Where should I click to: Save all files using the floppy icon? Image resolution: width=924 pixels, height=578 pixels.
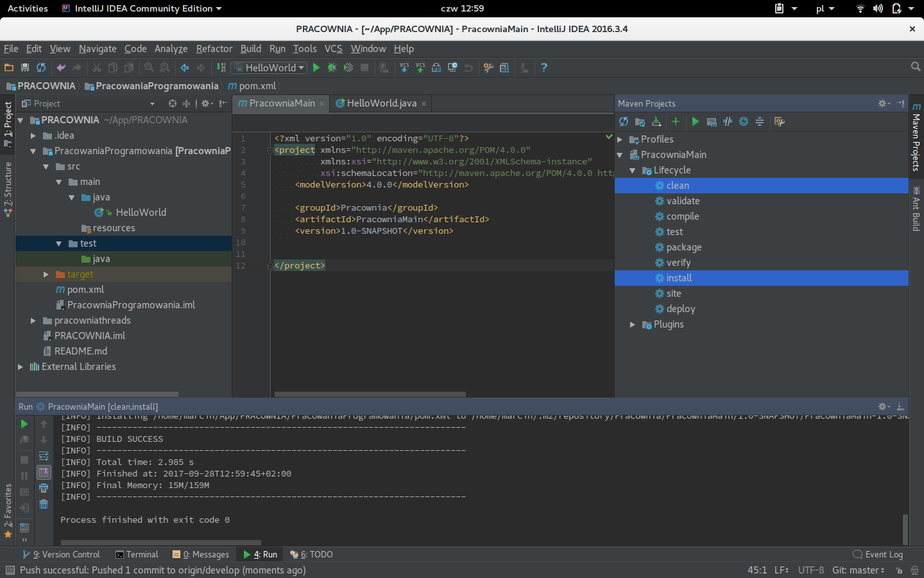click(25, 67)
